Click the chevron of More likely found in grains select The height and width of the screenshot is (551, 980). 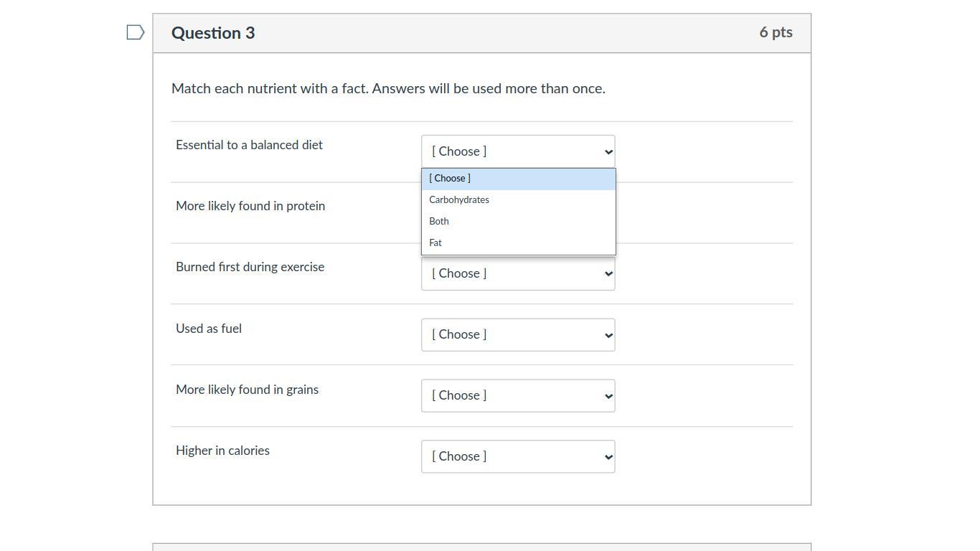(608, 397)
